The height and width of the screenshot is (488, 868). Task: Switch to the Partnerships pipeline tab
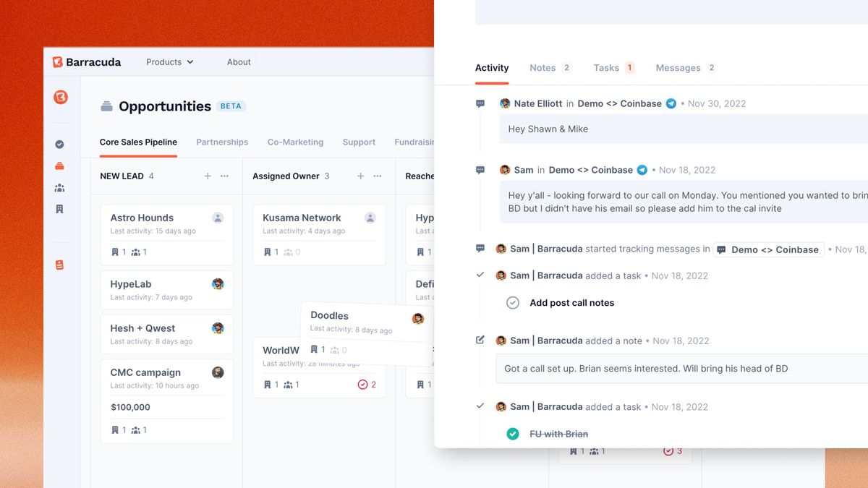click(x=222, y=142)
